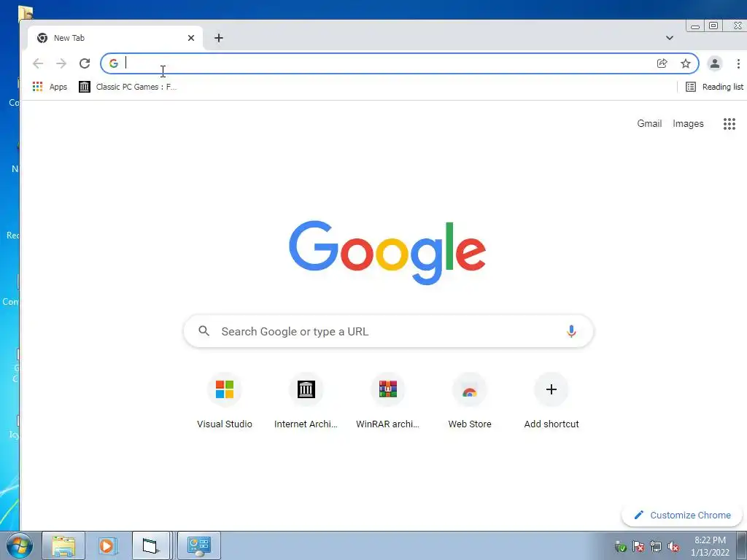The height and width of the screenshot is (560, 747).
Task: Open a new tab with plus button
Action: pyautogui.click(x=218, y=38)
